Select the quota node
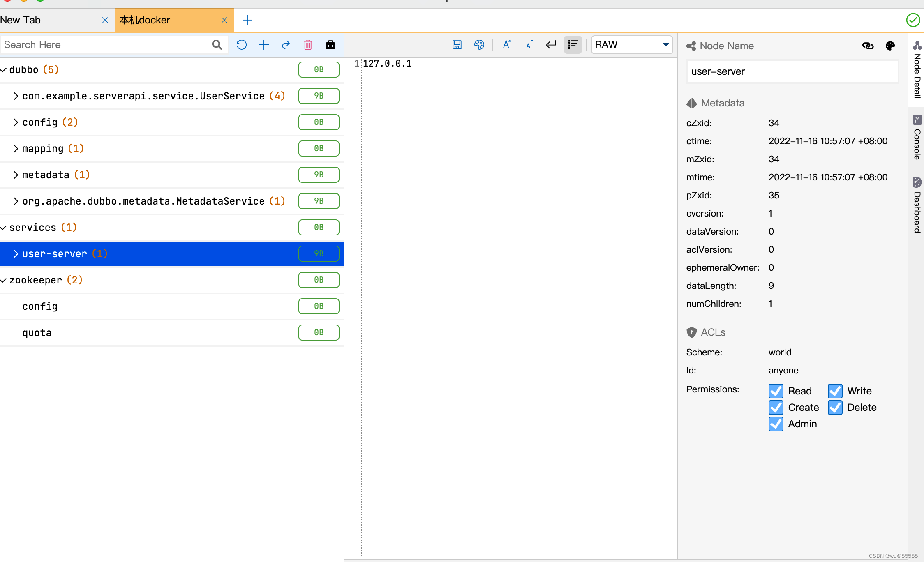The width and height of the screenshot is (924, 562). tap(172, 333)
